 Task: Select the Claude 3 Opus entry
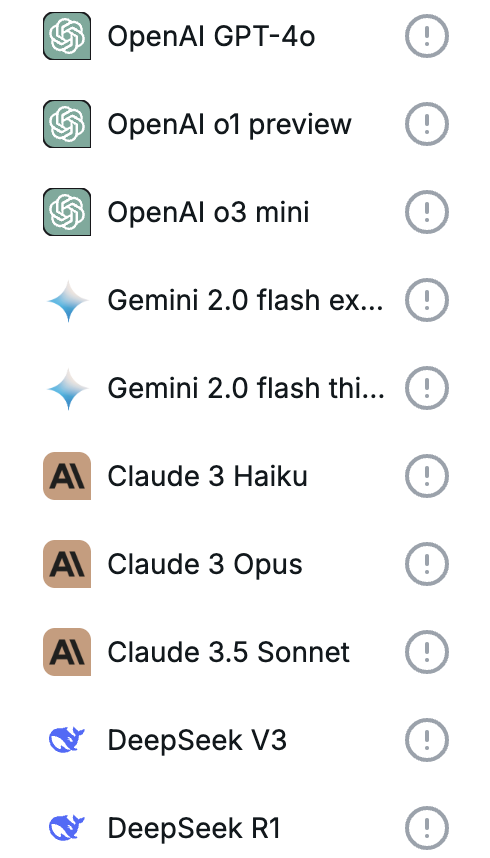click(x=205, y=565)
